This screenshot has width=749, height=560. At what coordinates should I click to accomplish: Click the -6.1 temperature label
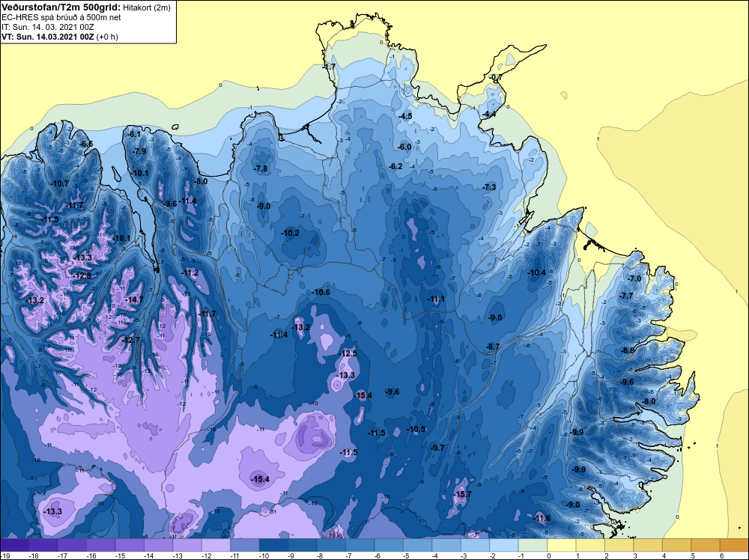click(135, 135)
